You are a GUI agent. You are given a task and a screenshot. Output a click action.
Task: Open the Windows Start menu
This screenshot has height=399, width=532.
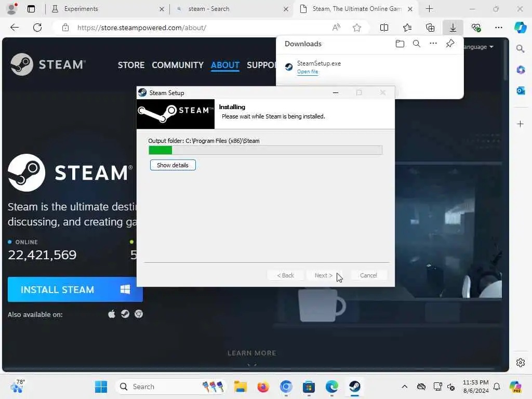(x=101, y=387)
